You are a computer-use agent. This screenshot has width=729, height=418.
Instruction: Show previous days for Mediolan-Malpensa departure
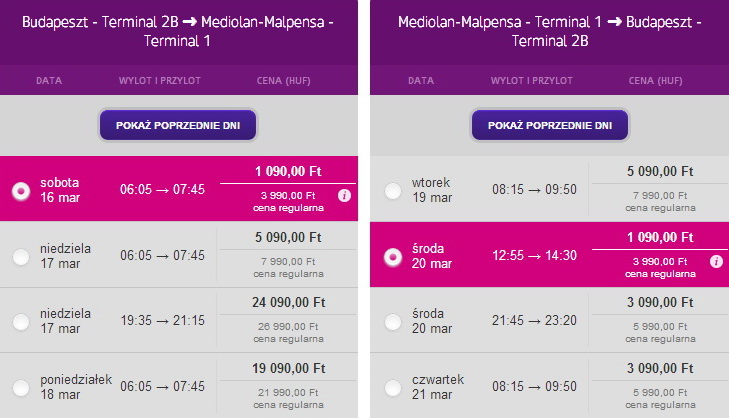[550, 125]
